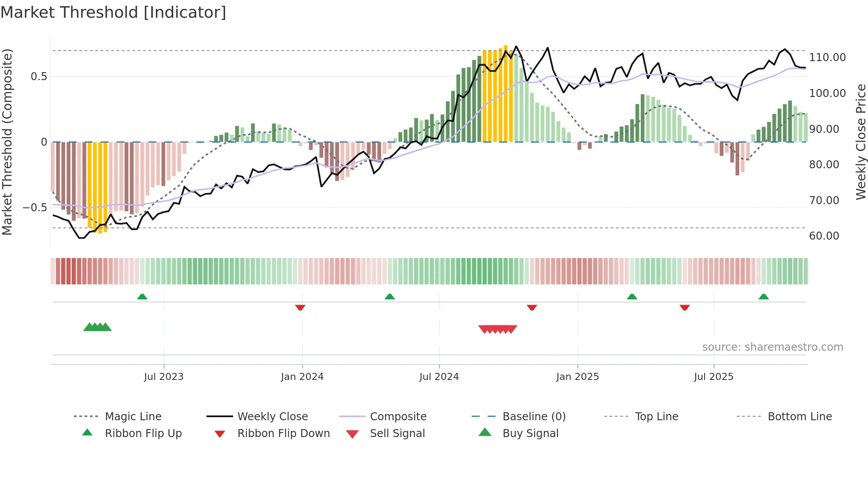Click the ribbon flip down marker near Jan 2024
Image resolution: width=868 pixels, height=488 pixels.
click(x=300, y=307)
